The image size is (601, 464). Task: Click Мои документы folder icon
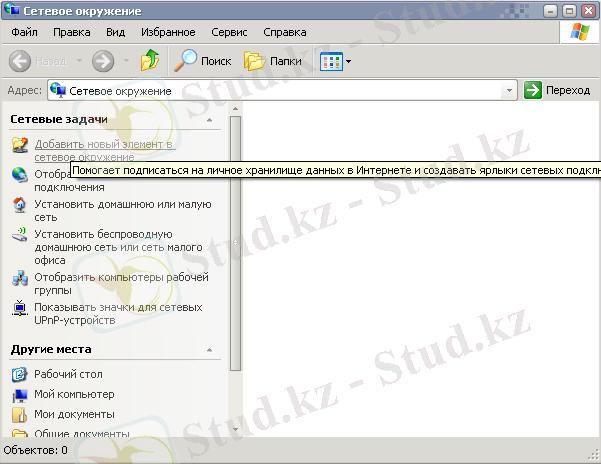tap(19, 415)
